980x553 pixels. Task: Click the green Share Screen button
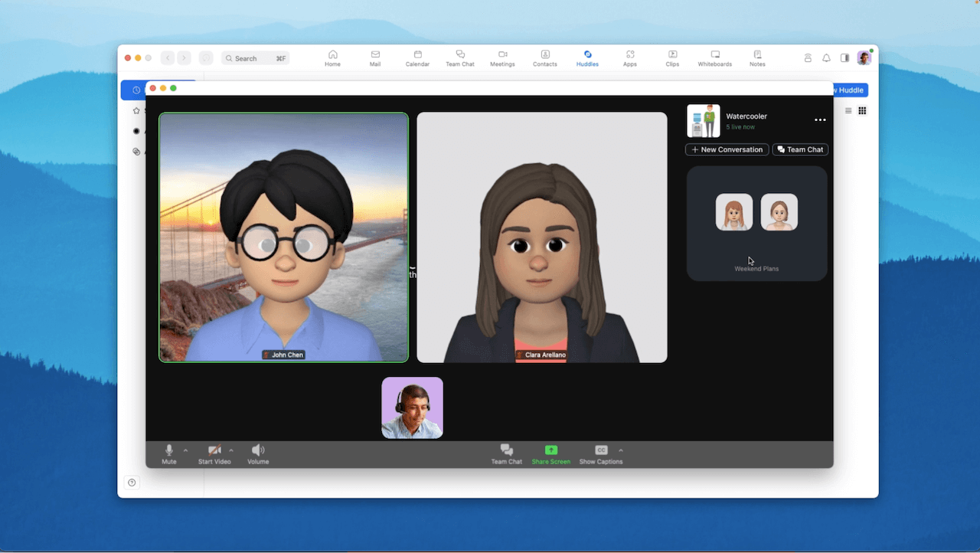(550, 453)
